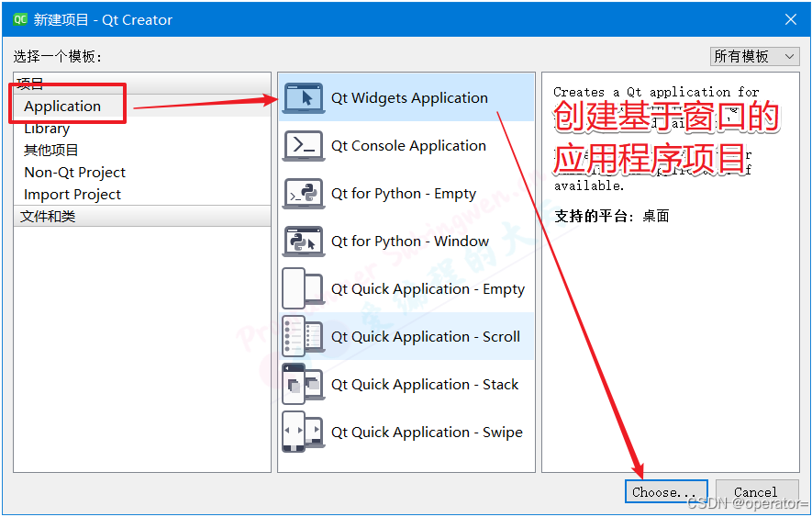Click the Qt for Python Empty icon
812x517 pixels.
[x=304, y=193]
